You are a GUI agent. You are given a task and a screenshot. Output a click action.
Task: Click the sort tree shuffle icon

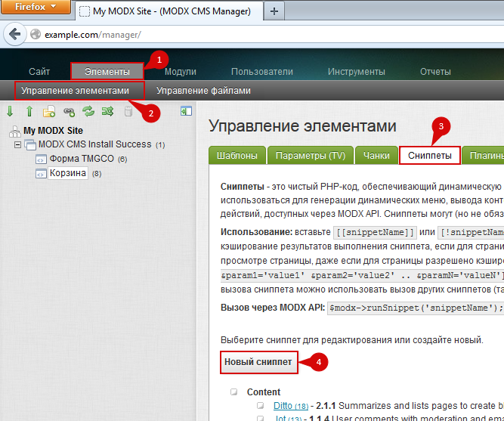108,111
